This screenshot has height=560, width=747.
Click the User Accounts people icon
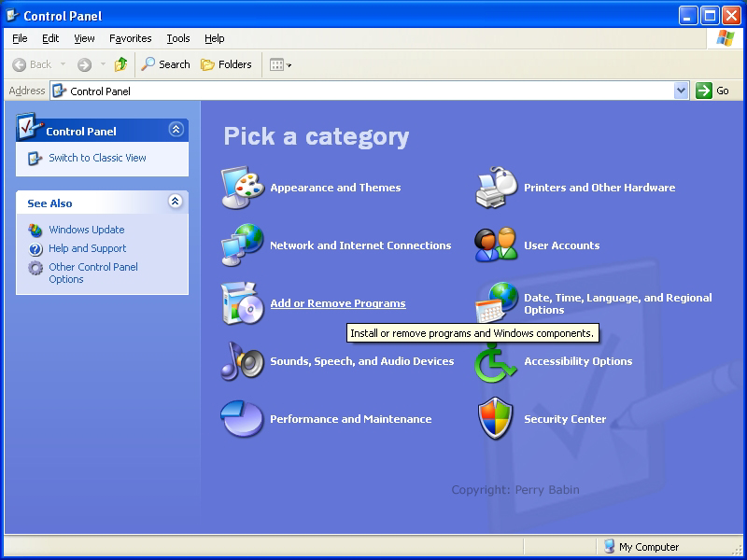pos(496,245)
